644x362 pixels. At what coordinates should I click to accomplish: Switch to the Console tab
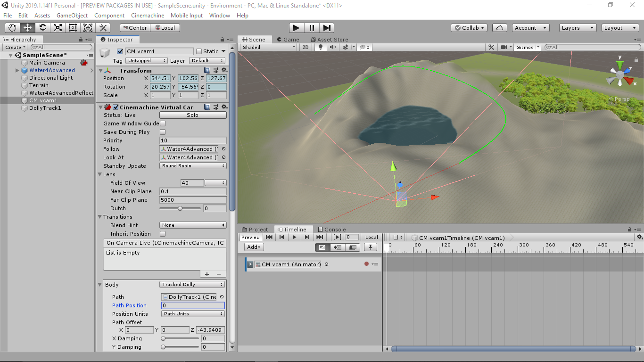332,230
